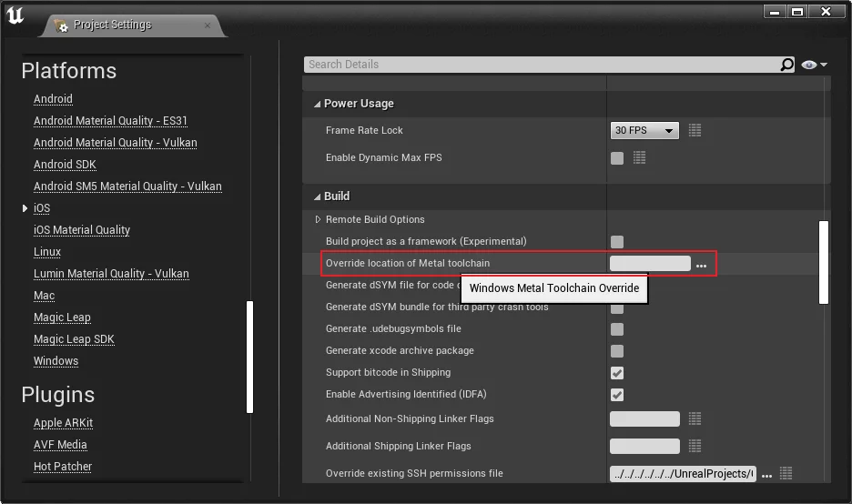Open Android Material Quality - Vulkan

[116, 142]
